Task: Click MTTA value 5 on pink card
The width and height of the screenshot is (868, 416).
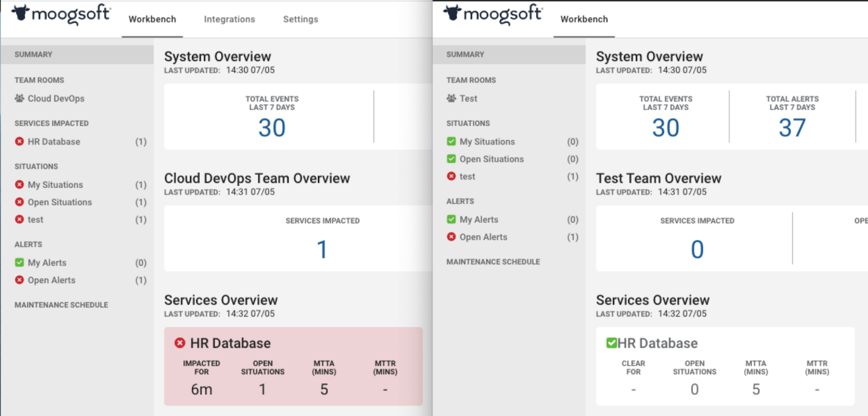Action: (x=324, y=389)
